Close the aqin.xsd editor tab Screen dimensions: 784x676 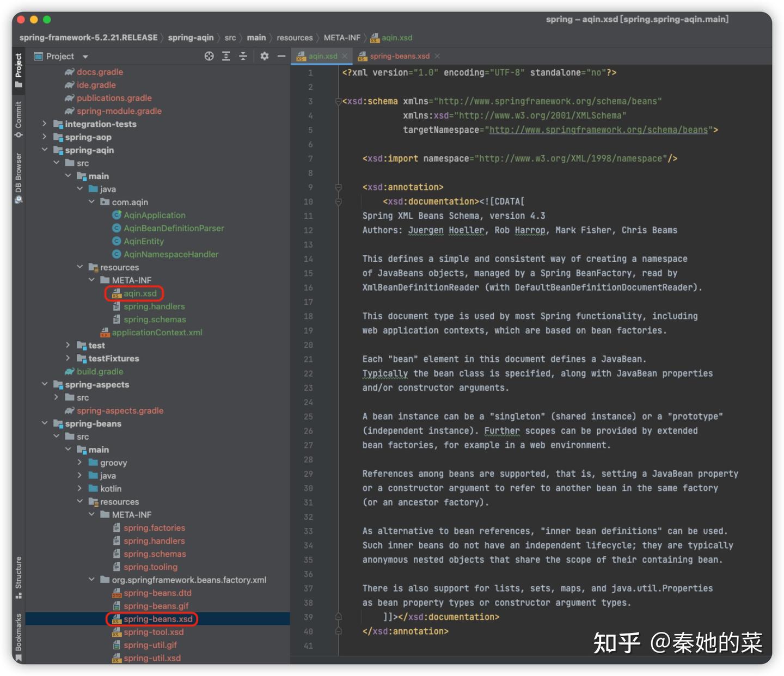[345, 56]
